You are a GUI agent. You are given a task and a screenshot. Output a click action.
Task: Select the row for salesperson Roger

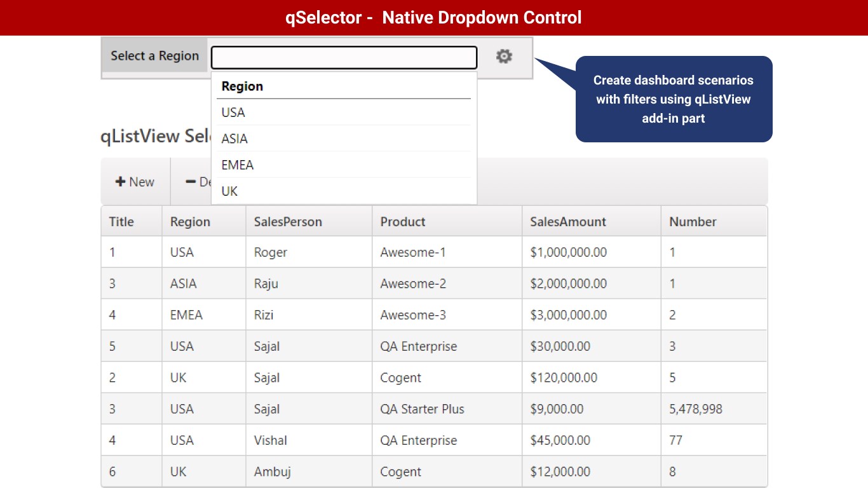pos(271,252)
